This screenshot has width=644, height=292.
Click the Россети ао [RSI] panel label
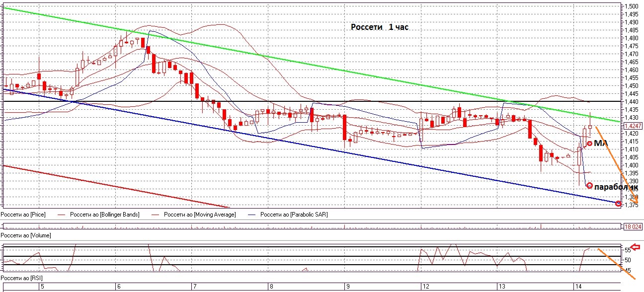pyautogui.click(x=22, y=279)
